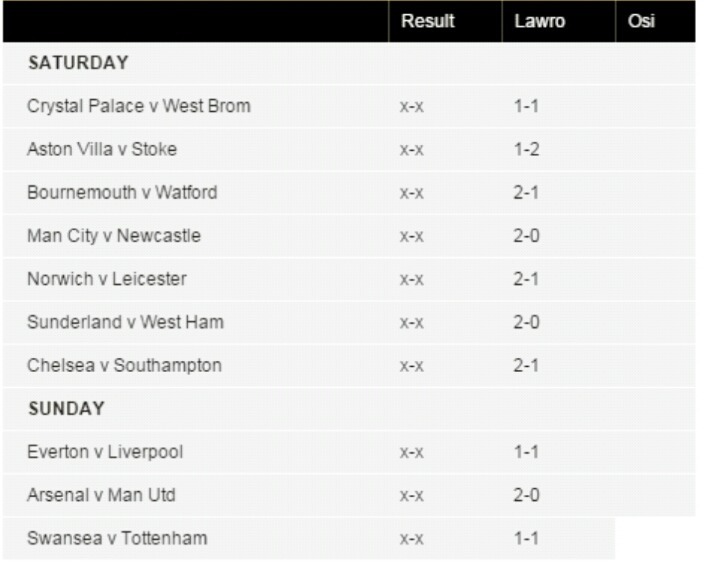Click Chelsea v Southampton fixture

124,366
